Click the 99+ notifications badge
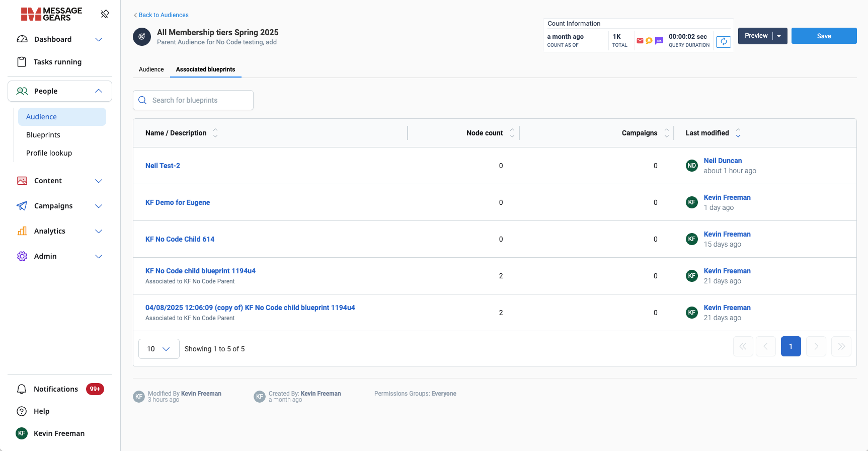Image resolution: width=868 pixels, height=451 pixels. click(x=95, y=389)
